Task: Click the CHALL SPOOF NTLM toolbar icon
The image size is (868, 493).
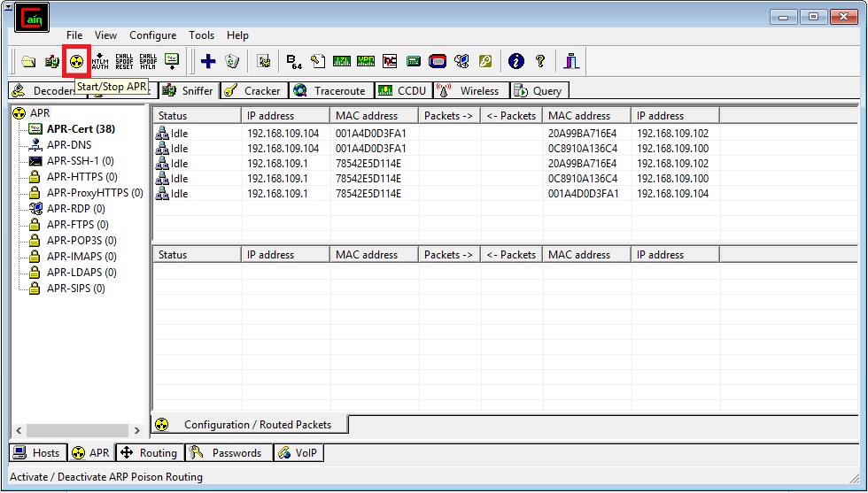Action: [148, 61]
